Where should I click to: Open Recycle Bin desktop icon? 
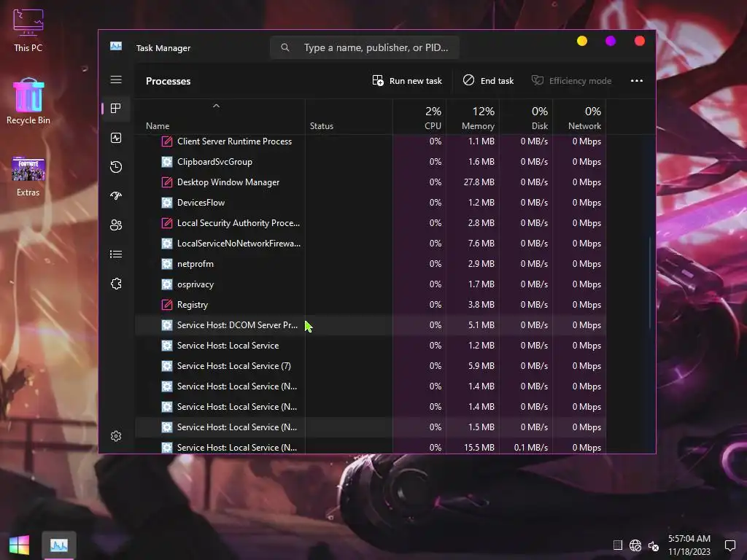click(x=28, y=101)
